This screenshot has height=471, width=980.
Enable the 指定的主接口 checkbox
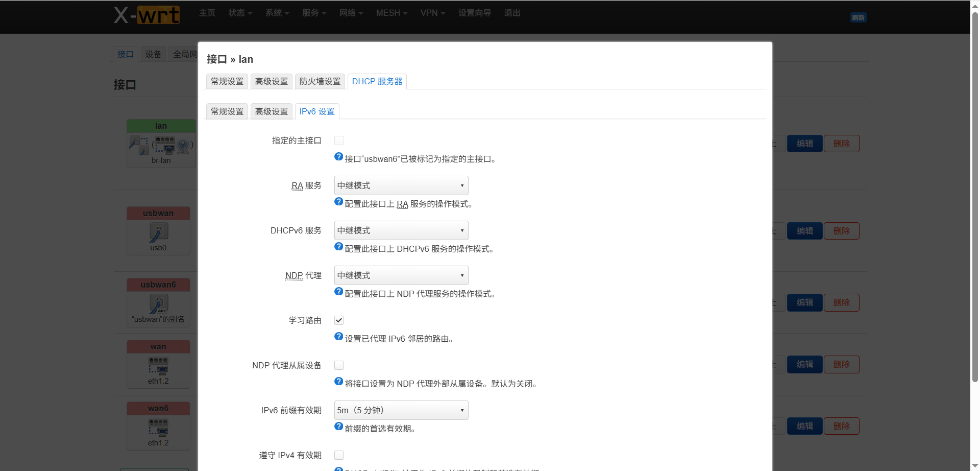click(x=338, y=140)
